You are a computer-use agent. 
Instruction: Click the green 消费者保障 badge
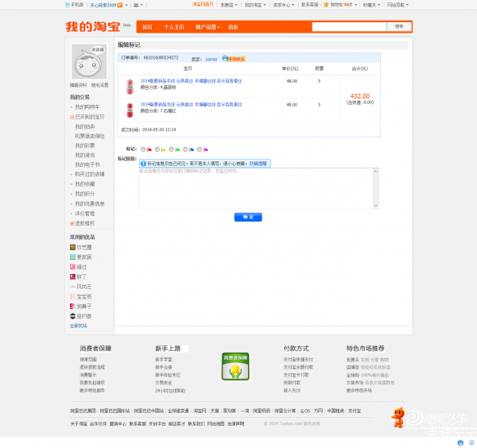235,366
